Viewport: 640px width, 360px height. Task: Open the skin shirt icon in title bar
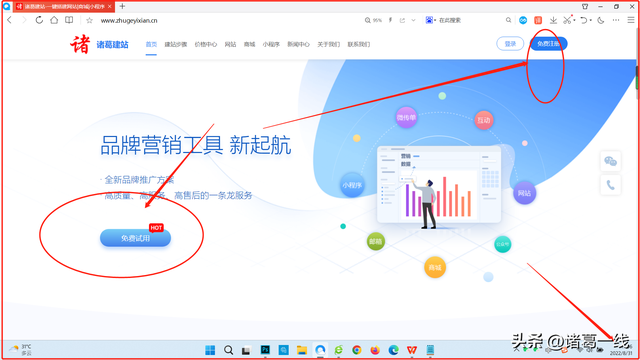(585, 7)
